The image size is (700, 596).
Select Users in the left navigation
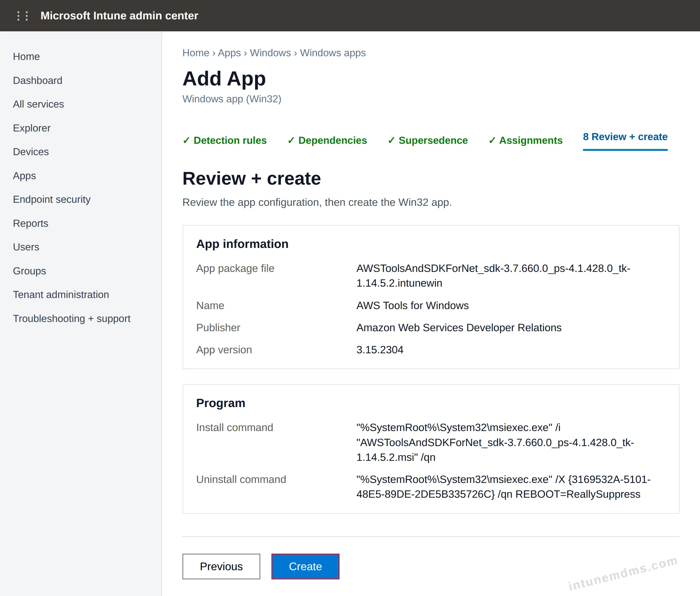coord(26,247)
